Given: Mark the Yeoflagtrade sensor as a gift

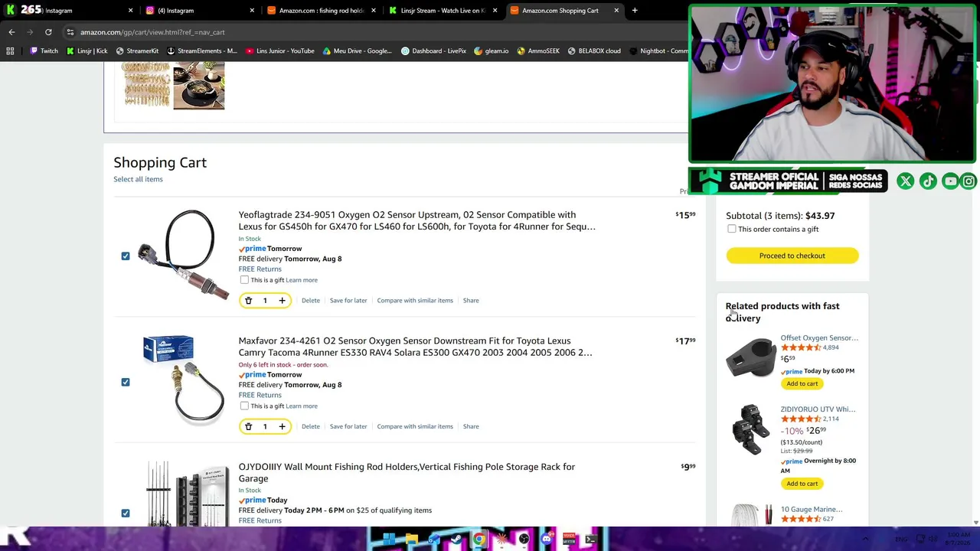Looking at the screenshot, I should point(244,280).
